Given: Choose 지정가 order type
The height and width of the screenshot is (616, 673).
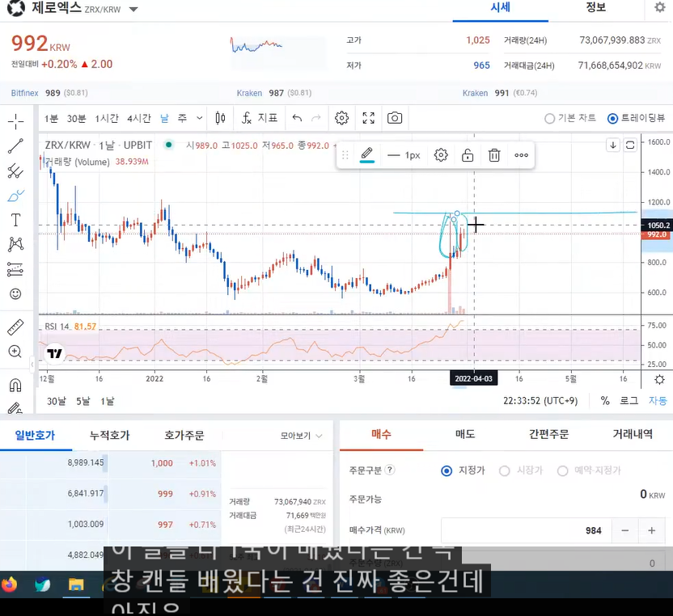Looking at the screenshot, I should (x=463, y=470).
